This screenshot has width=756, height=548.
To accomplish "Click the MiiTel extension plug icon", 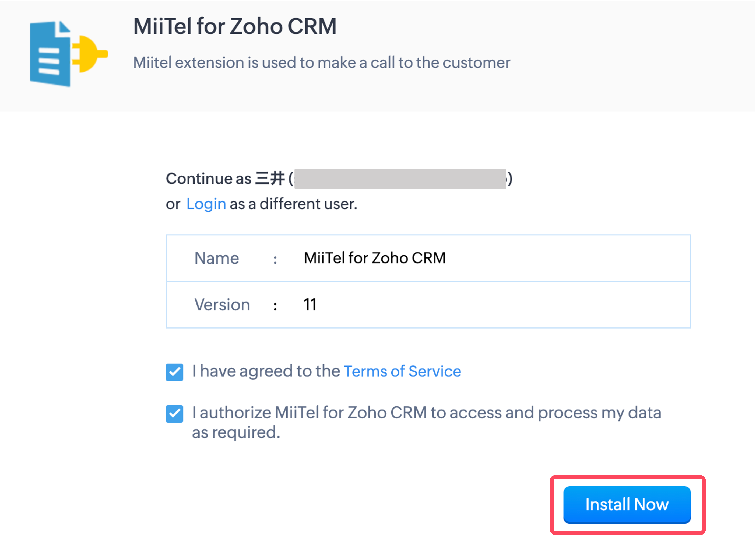I will pyautogui.click(x=69, y=54).
